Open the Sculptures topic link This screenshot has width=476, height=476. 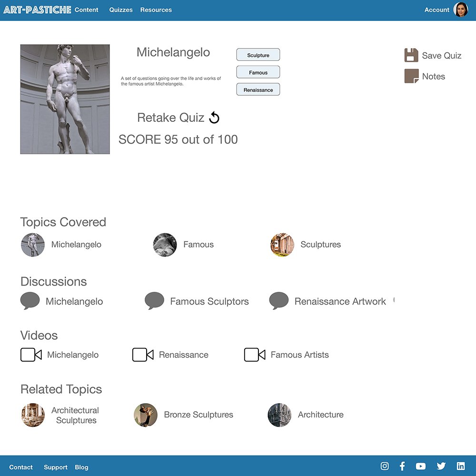coord(320,244)
